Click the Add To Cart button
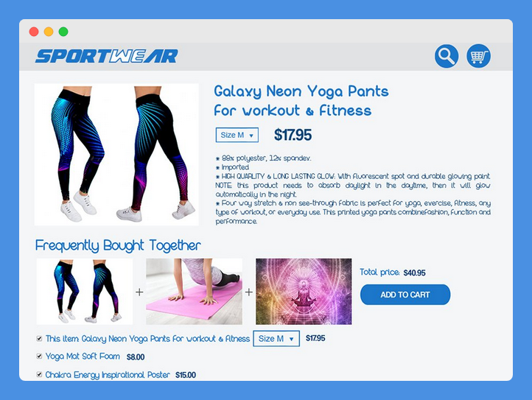Image resolution: width=532 pixels, height=400 pixels. [x=405, y=295]
